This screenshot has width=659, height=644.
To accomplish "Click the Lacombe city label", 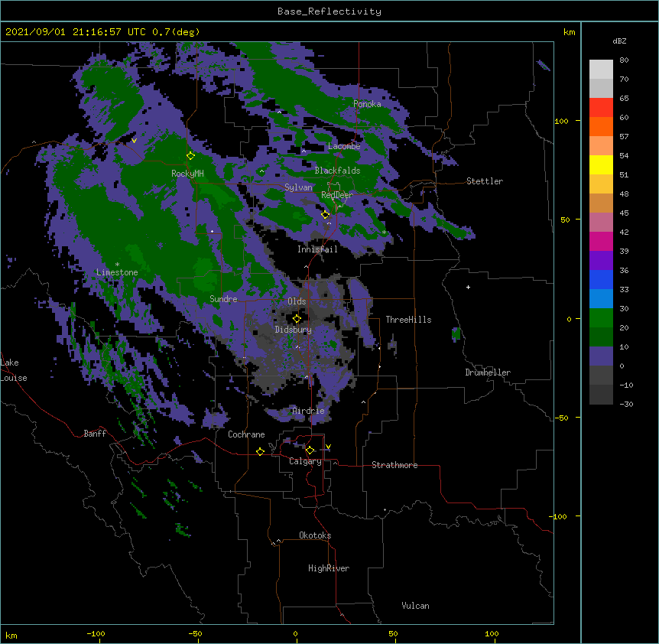I will click(344, 146).
